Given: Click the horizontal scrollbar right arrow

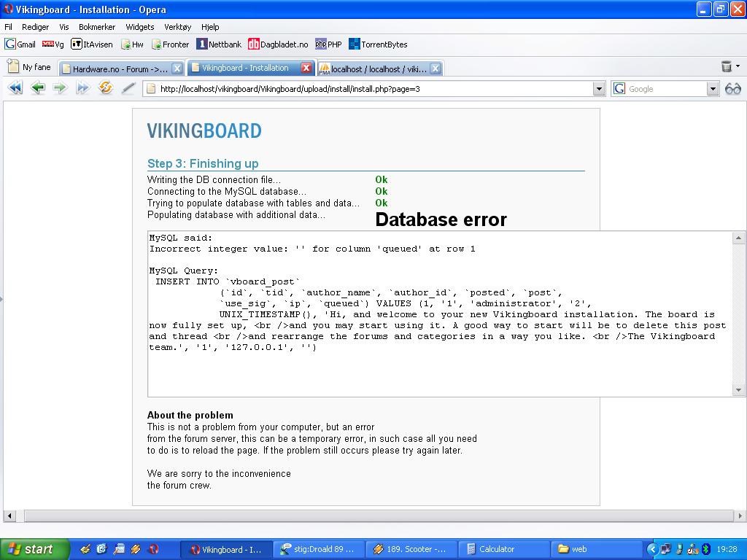Looking at the screenshot, I should coord(740,516).
